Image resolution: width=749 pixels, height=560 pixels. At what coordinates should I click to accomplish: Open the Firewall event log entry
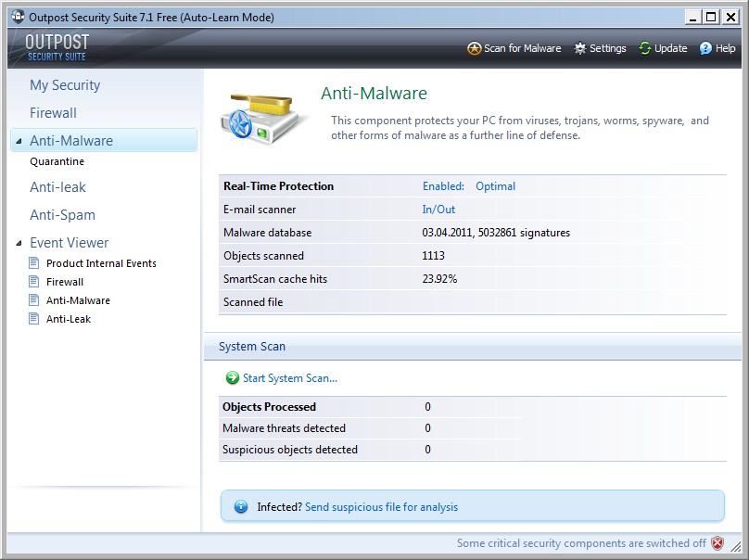65,282
